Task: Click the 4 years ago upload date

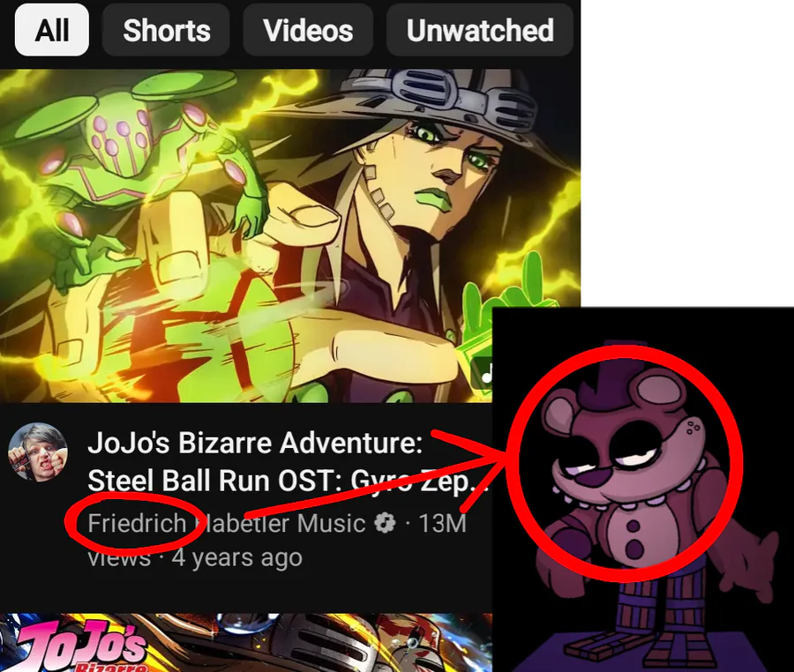Action: pos(236,557)
